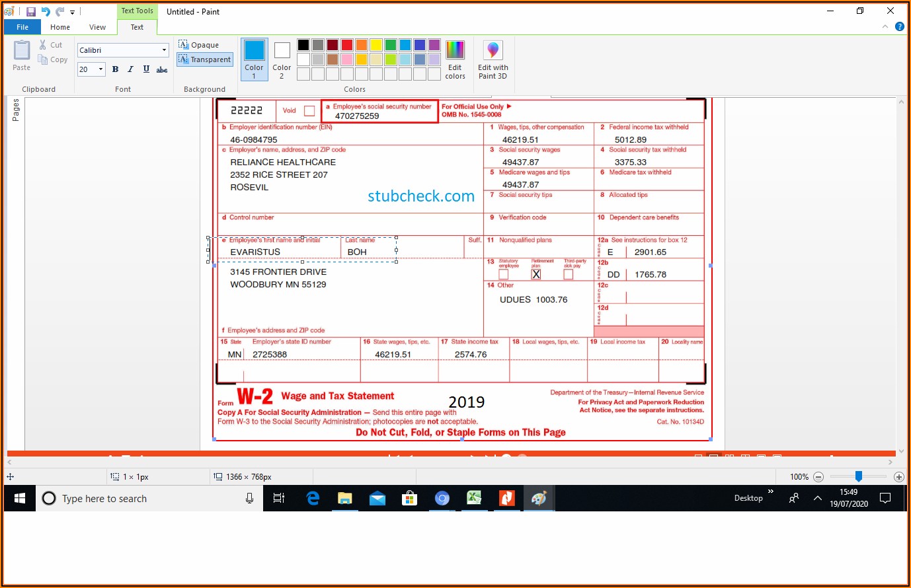Image resolution: width=911 pixels, height=588 pixels.
Task: Toggle underline text formatting
Action: click(x=146, y=69)
